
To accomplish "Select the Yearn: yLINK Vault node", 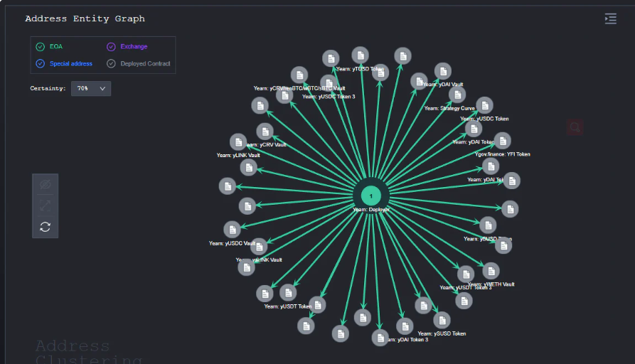I will point(238,142).
